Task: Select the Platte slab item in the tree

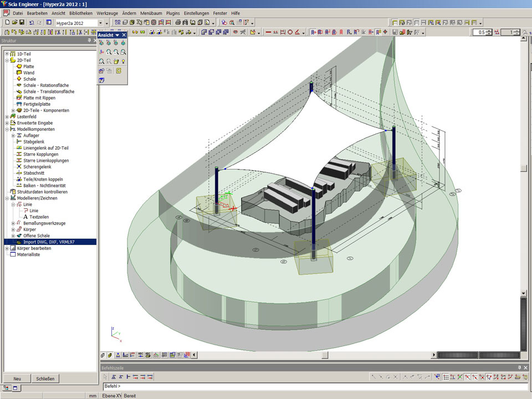Action: point(28,66)
